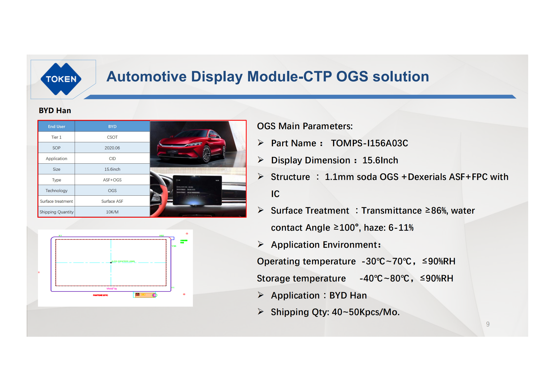The width and height of the screenshot is (555, 392).
Task: Click the slide title Automotive Display Module
Action: (x=267, y=76)
